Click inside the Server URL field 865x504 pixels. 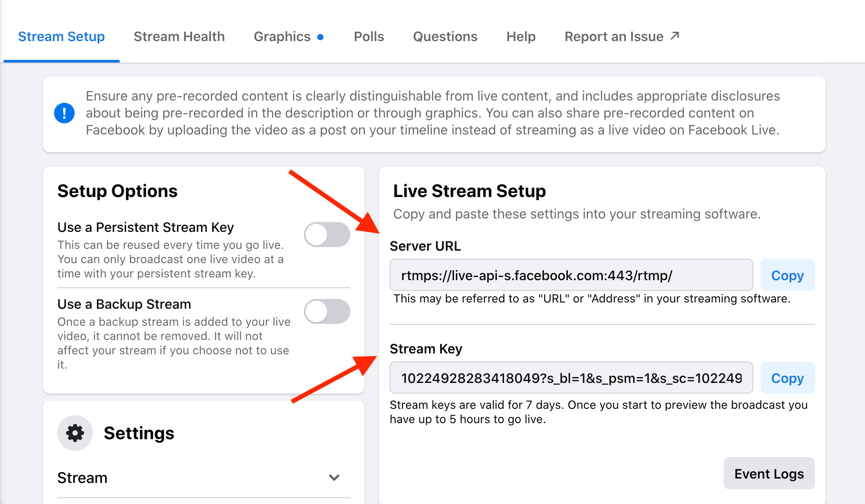(571, 275)
